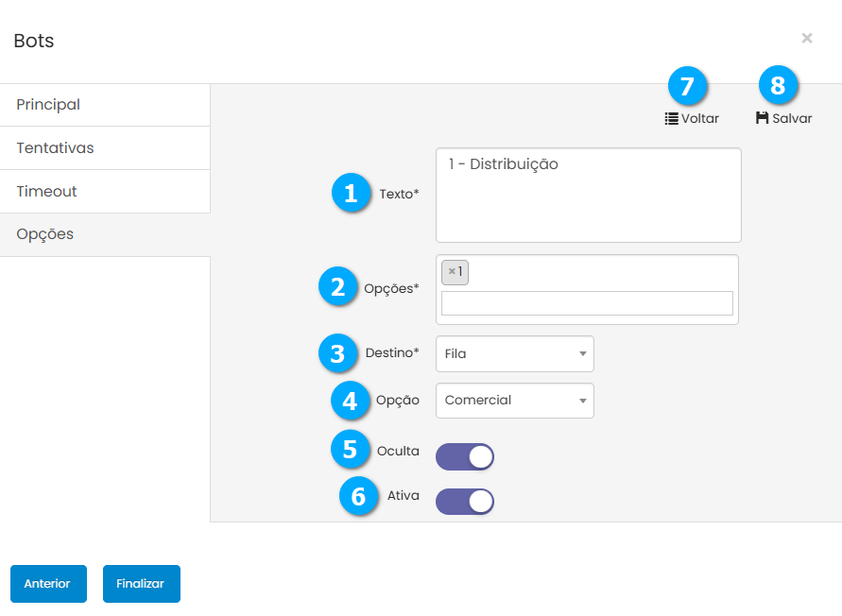
Task: Expand the Opção dropdown showing Comercial
Action: 514,401
